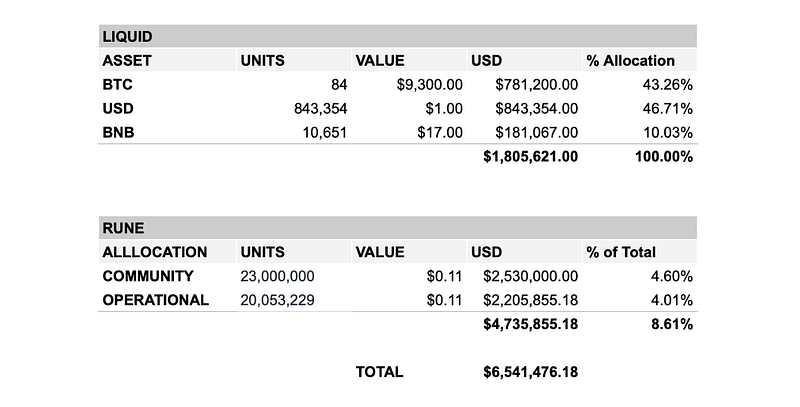This screenshot has height=407, width=800.
Task: Select the BNB asset cell
Action: click(167, 132)
